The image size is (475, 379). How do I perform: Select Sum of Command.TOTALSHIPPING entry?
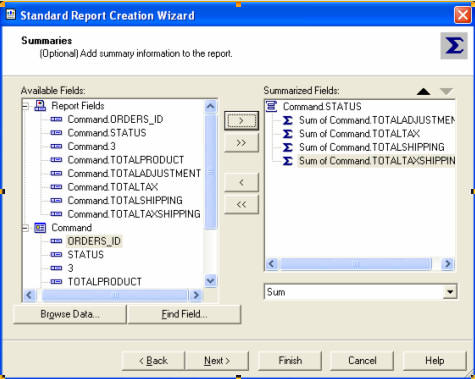(x=372, y=147)
